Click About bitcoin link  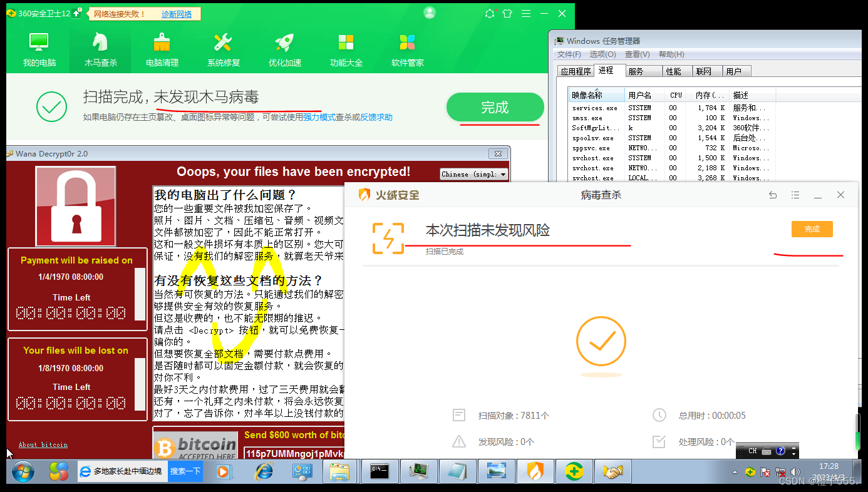point(43,445)
